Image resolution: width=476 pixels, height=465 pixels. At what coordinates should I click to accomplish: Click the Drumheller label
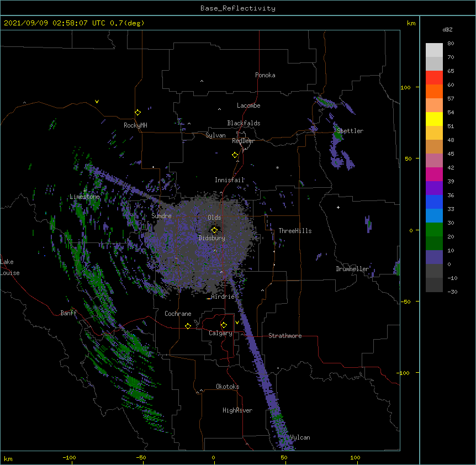[352, 269]
